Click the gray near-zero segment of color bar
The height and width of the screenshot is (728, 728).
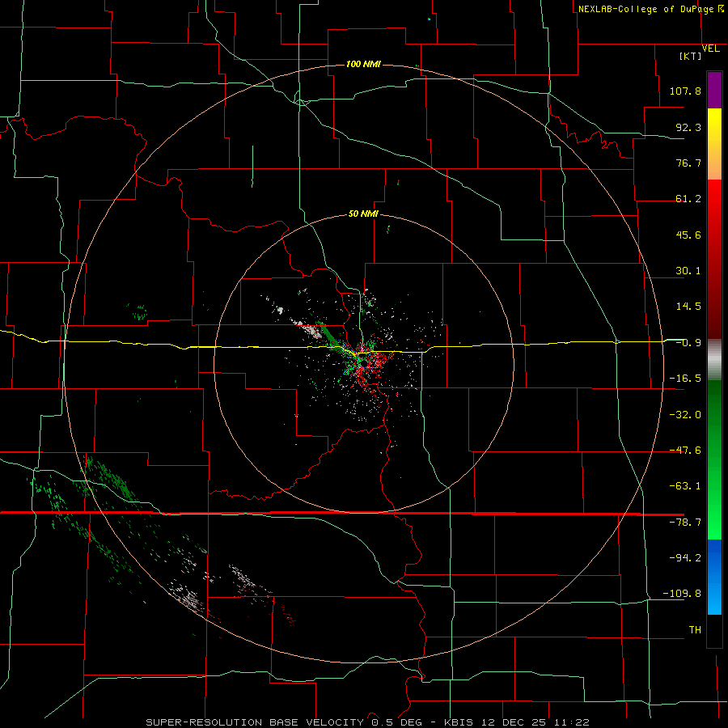click(714, 360)
